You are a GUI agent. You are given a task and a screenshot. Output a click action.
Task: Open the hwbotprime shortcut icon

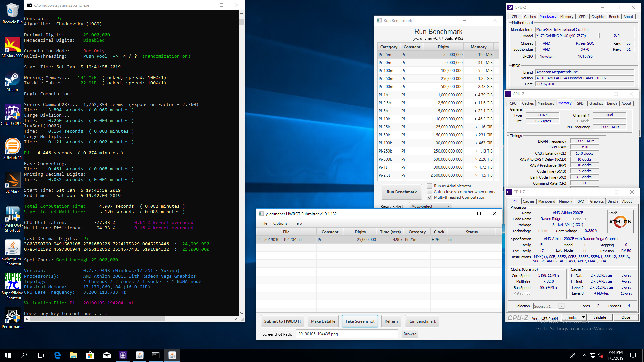click(12, 253)
